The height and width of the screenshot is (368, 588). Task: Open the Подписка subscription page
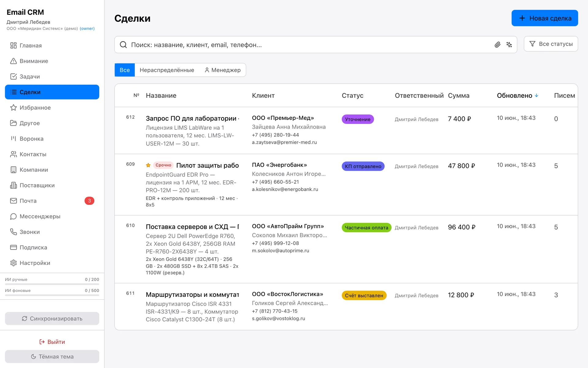click(x=52, y=247)
